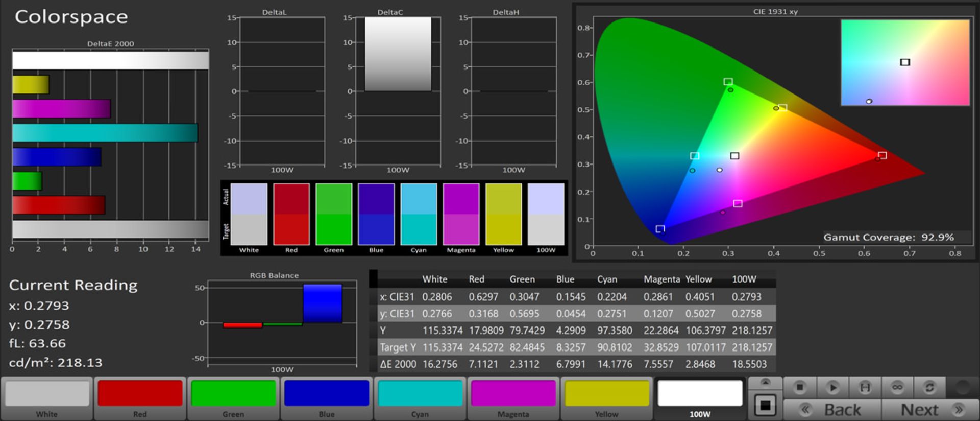Click the stop measurement icon
Image resolution: width=980 pixels, height=421 pixels.
[800, 388]
